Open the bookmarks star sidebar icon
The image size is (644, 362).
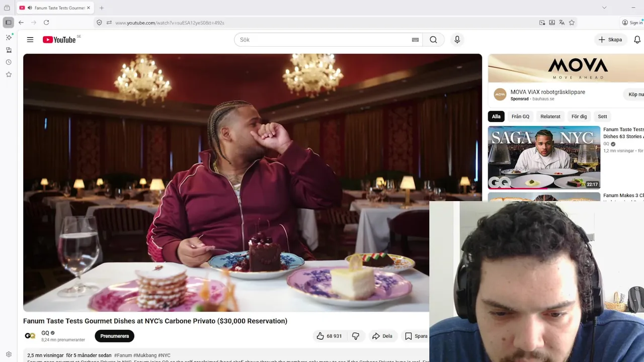(x=9, y=74)
